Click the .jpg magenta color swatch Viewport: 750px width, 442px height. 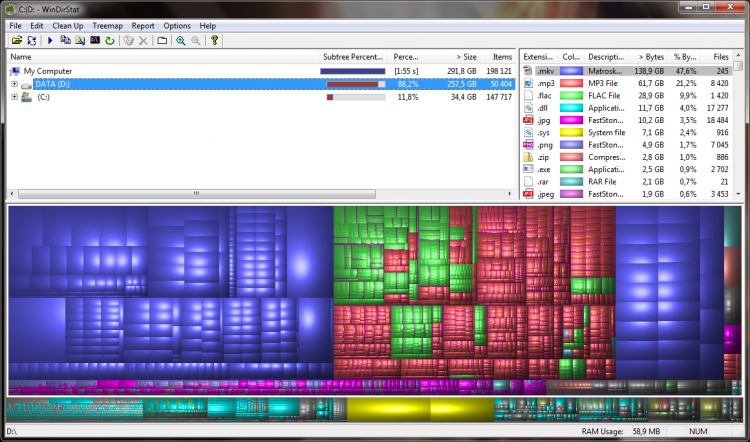pyautogui.click(x=571, y=120)
